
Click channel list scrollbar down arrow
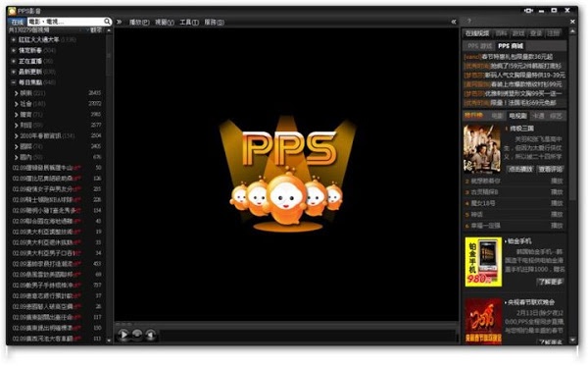[109, 340]
